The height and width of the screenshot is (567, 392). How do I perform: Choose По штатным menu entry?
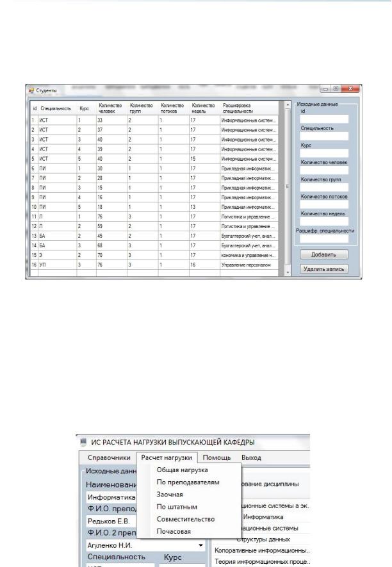177,507
